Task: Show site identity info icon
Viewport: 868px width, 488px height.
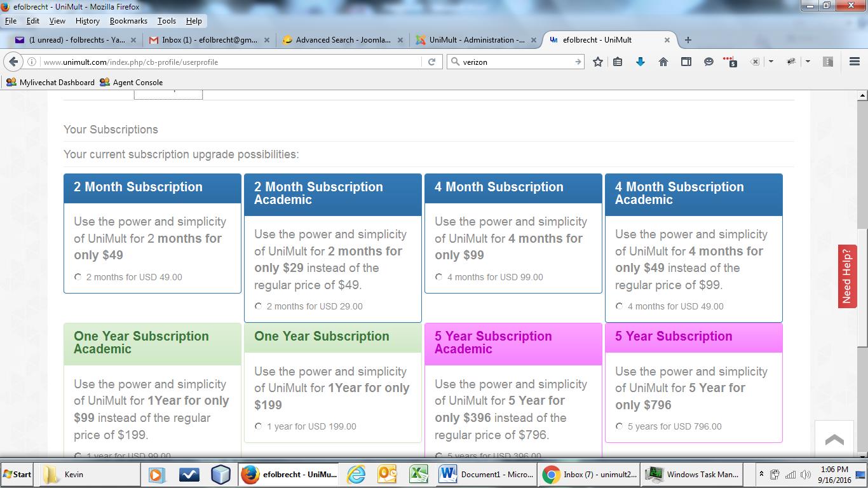Action: (32, 62)
